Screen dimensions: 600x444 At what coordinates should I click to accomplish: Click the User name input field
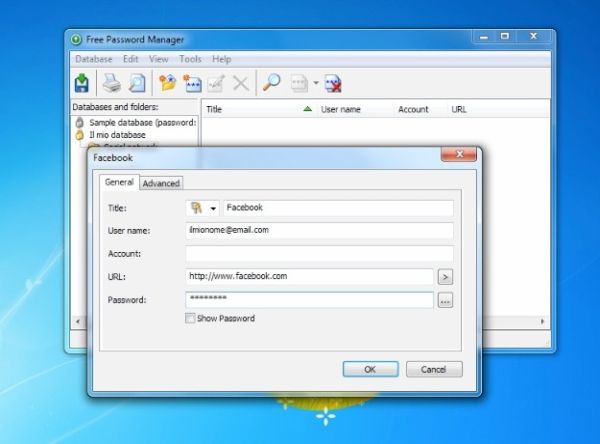click(320, 230)
